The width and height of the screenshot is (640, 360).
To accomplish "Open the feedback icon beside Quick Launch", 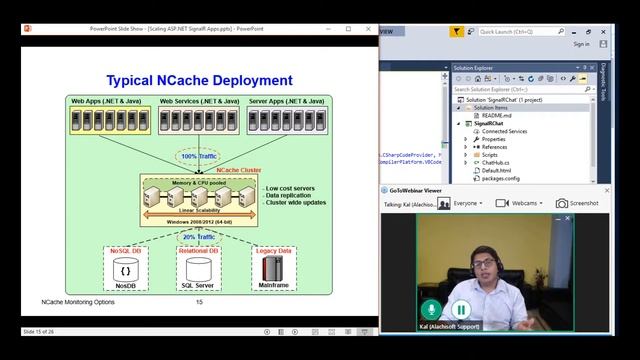I will pyautogui.click(x=471, y=31).
